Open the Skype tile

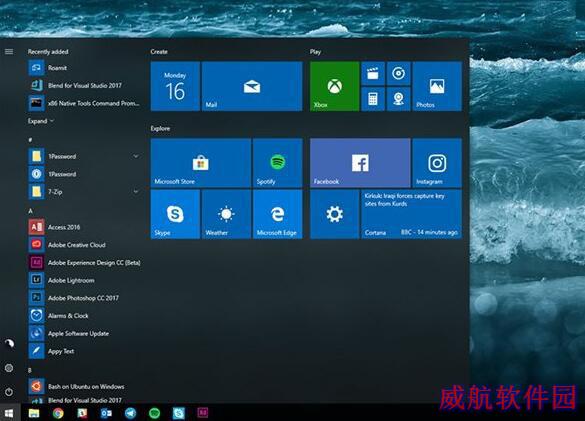(175, 214)
